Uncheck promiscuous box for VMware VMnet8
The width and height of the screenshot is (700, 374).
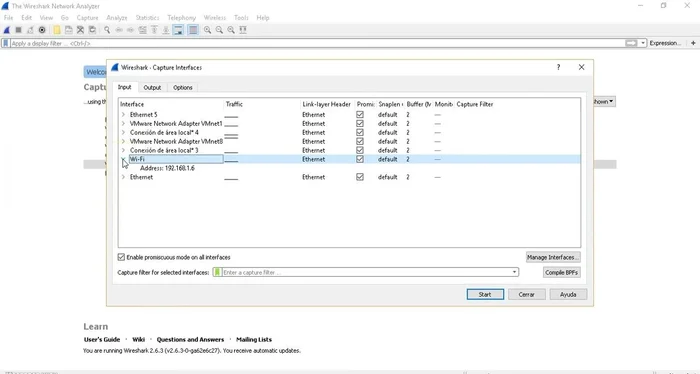360,141
